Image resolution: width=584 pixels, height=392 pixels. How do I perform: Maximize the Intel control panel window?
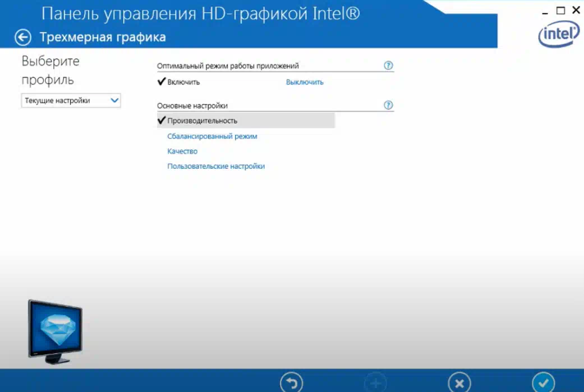560,11
